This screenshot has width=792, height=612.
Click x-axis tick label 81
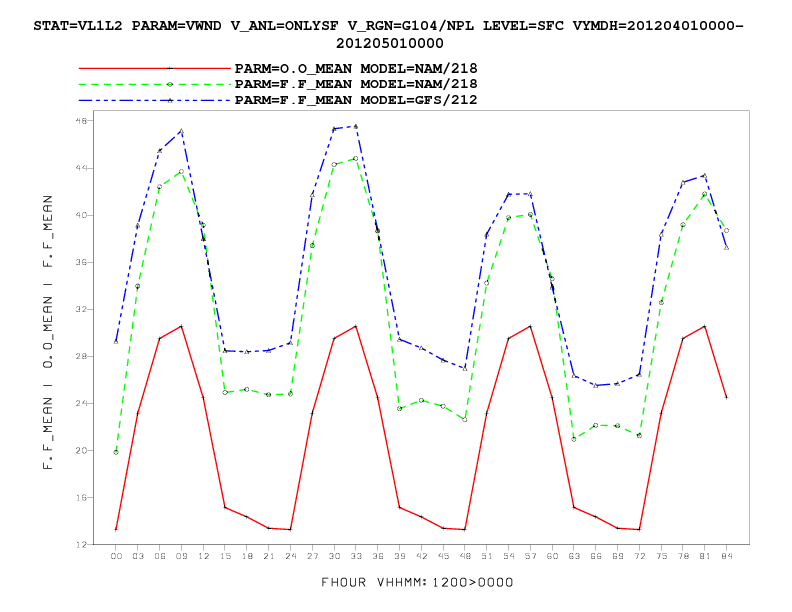[705, 556]
